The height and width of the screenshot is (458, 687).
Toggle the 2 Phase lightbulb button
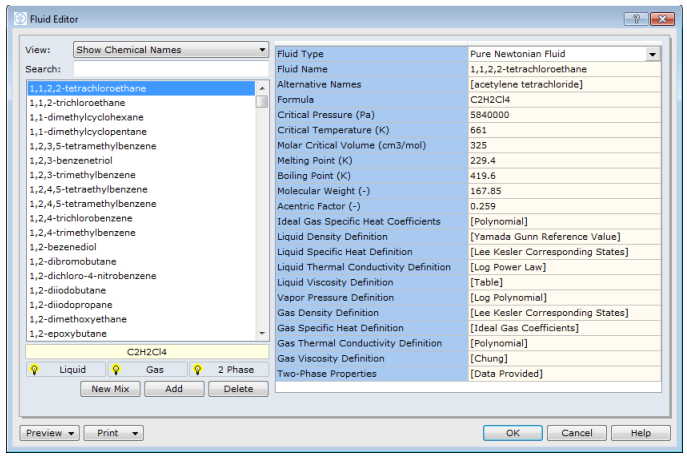(227, 369)
